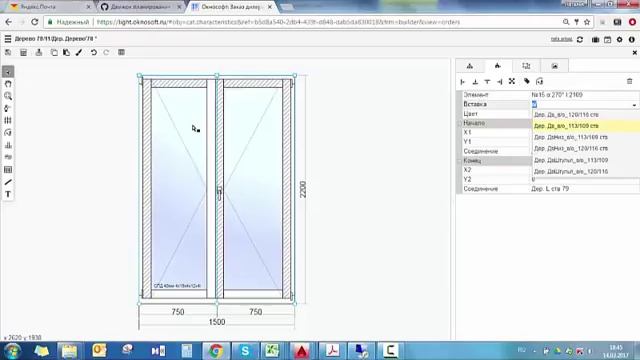
Task: Click the table grid icon in the top toolbar
Action: (x=121, y=53)
